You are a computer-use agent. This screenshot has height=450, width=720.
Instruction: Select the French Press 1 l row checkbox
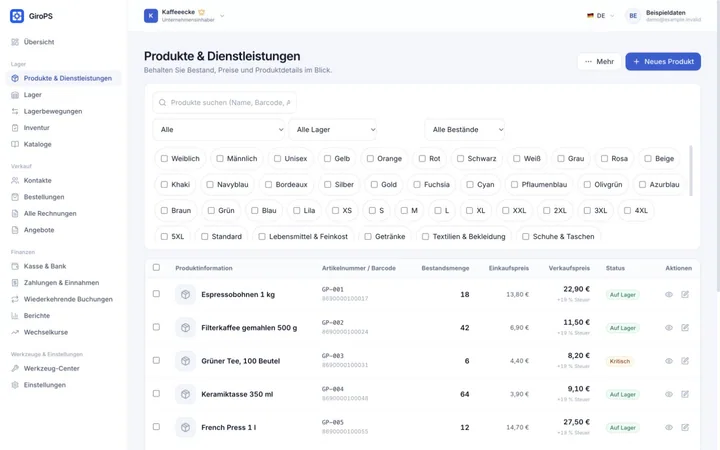(x=156, y=427)
